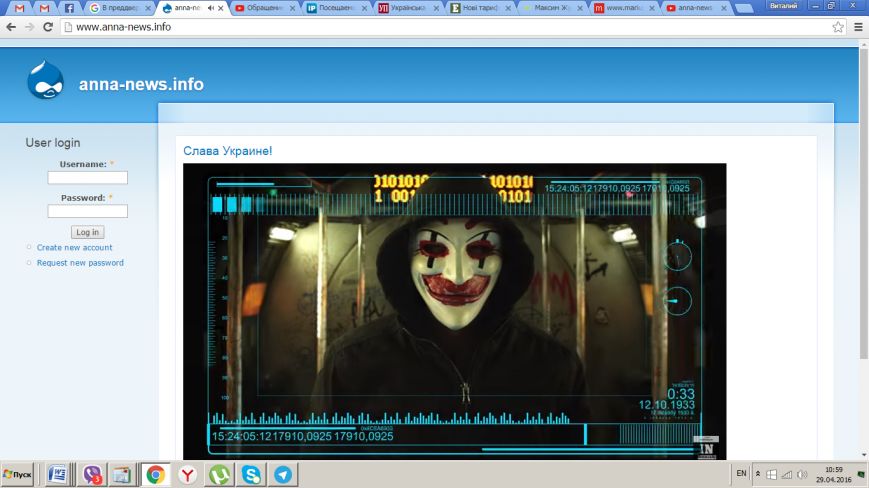Open the Chrome hamburger menu
The image size is (869, 488).
click(858, 27)
